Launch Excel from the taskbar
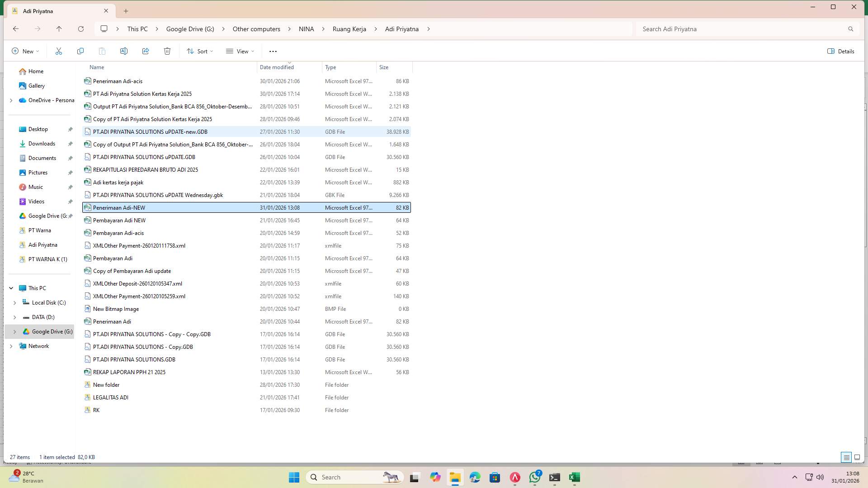868x488 pixels. [574, 477]
